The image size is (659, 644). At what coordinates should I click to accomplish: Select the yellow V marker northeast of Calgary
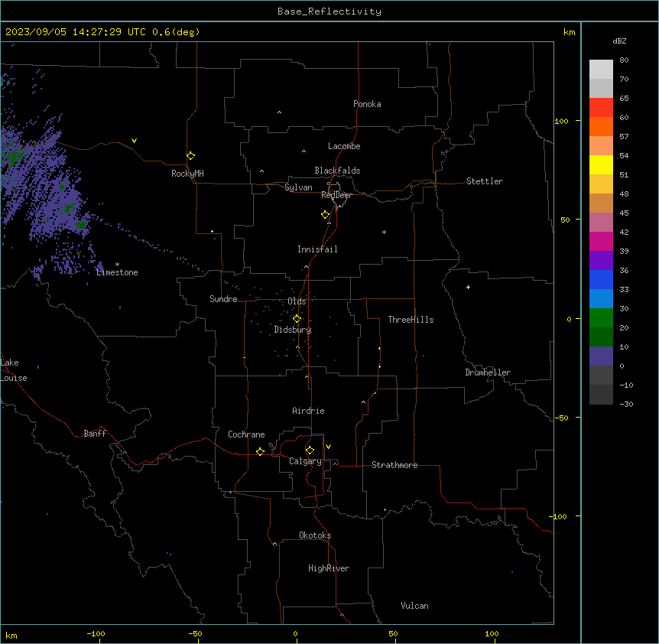point(328,447)
